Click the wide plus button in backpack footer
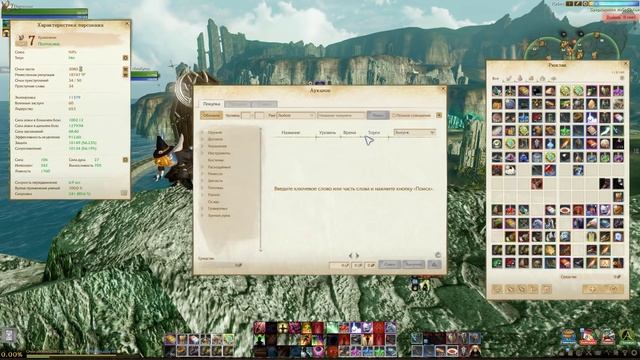 point(592,289)
